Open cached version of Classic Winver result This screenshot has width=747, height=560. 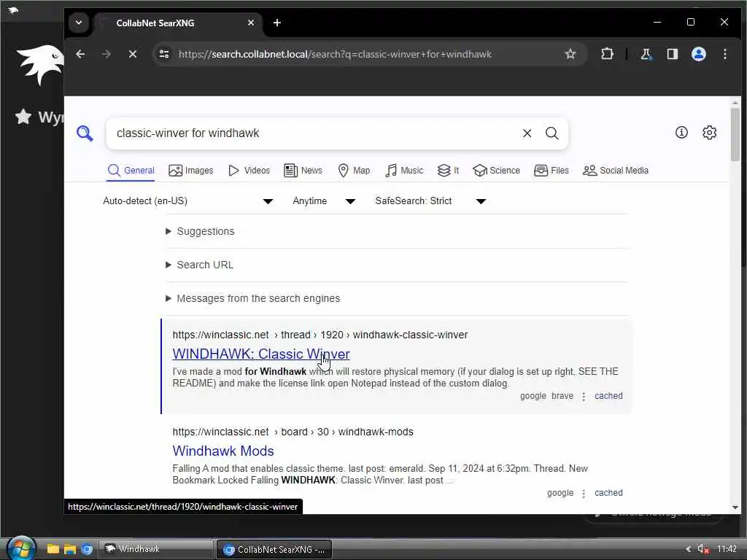608,396
